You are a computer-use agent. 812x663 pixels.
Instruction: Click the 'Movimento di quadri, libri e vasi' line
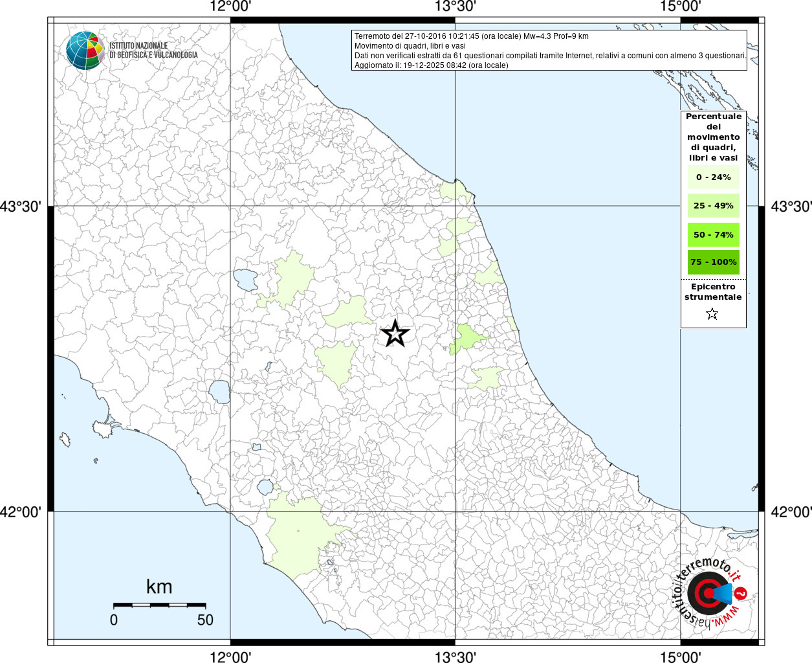[410, 46]
